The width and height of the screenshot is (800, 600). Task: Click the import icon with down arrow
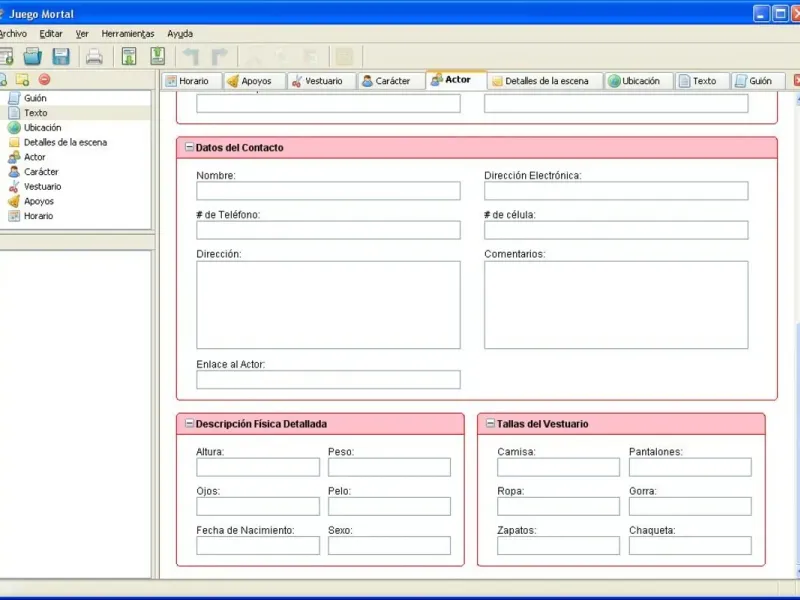point(129,56)
